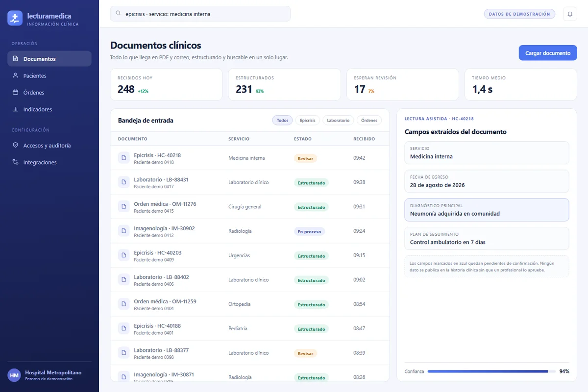This screenshot has width=588, height=392.
Task: Click the Plan de seguimiento field
Action: (x=487, y=238)
